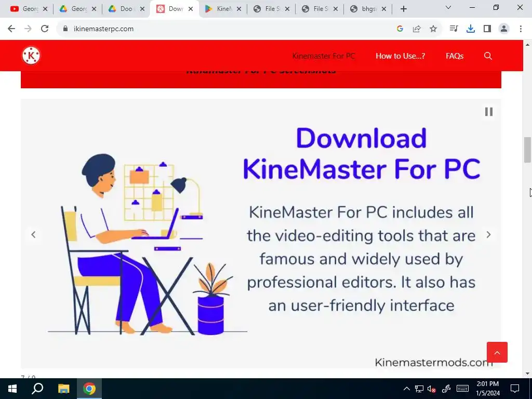Screen dimensions: 532x399
Task: Click scrollbar up arrow
Action: [527, 45]
